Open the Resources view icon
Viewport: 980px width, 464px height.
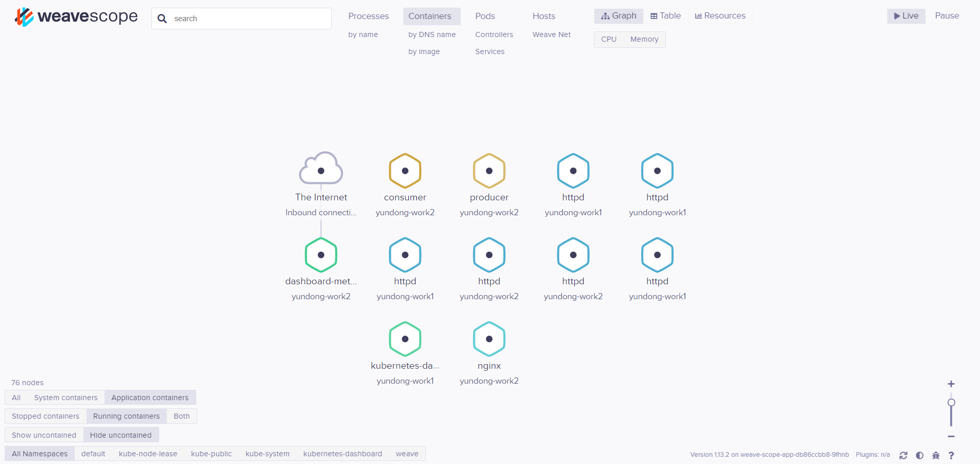pyautogui.click(x=698, y=15)
